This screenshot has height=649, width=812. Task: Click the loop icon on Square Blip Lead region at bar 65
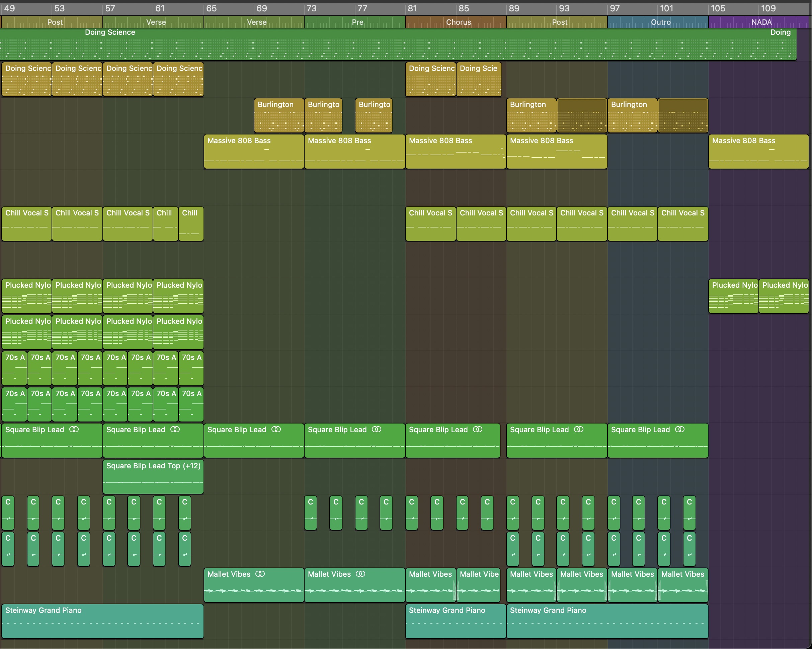pos(276,430)
